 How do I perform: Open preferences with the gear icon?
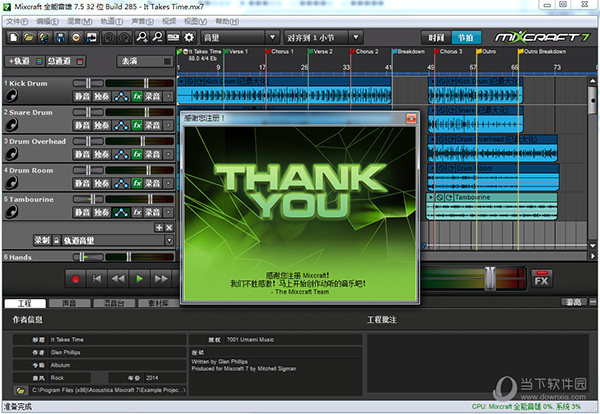189,37
